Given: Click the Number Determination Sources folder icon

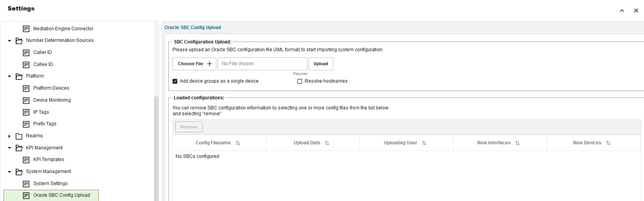Looking at the screenshot, I should click(19, 41).
